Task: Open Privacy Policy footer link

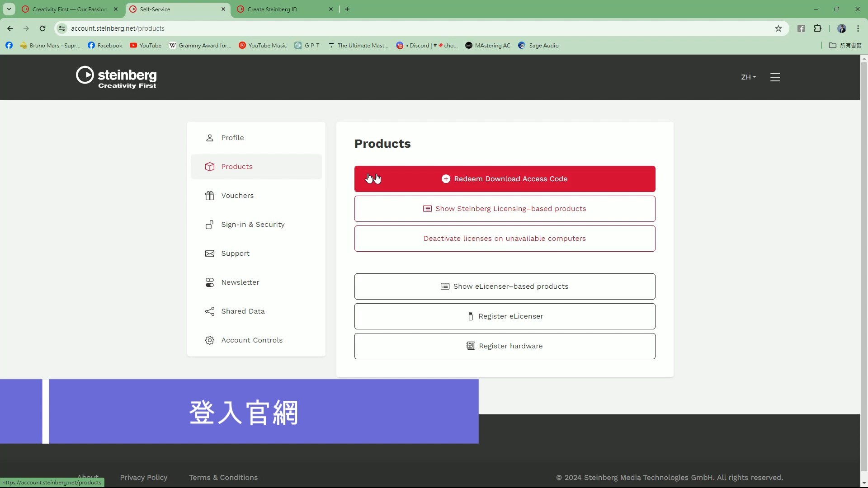Action: pos(143,478)
